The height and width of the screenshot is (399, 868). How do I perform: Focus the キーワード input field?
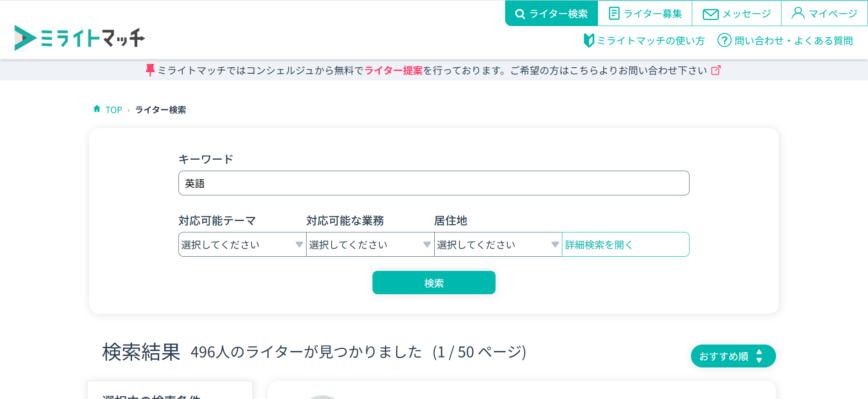click(433, 183)
